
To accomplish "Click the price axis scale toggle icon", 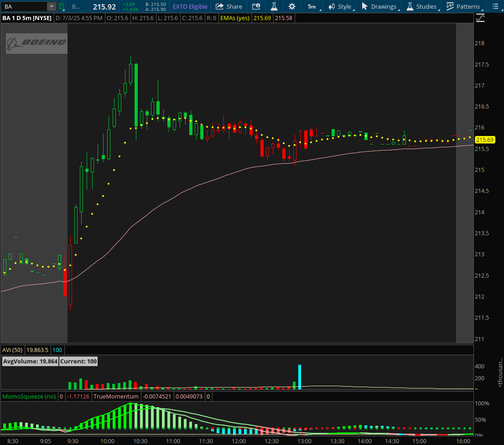I will [480, 18].
